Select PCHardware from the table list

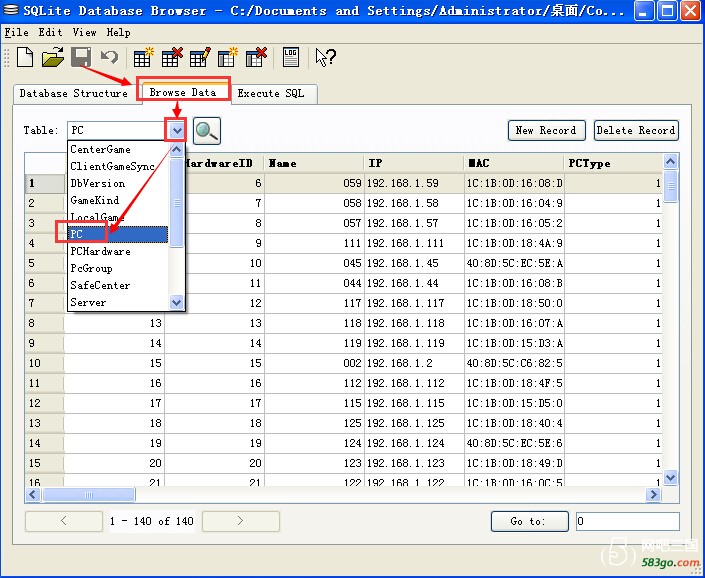tap(100, 251)
